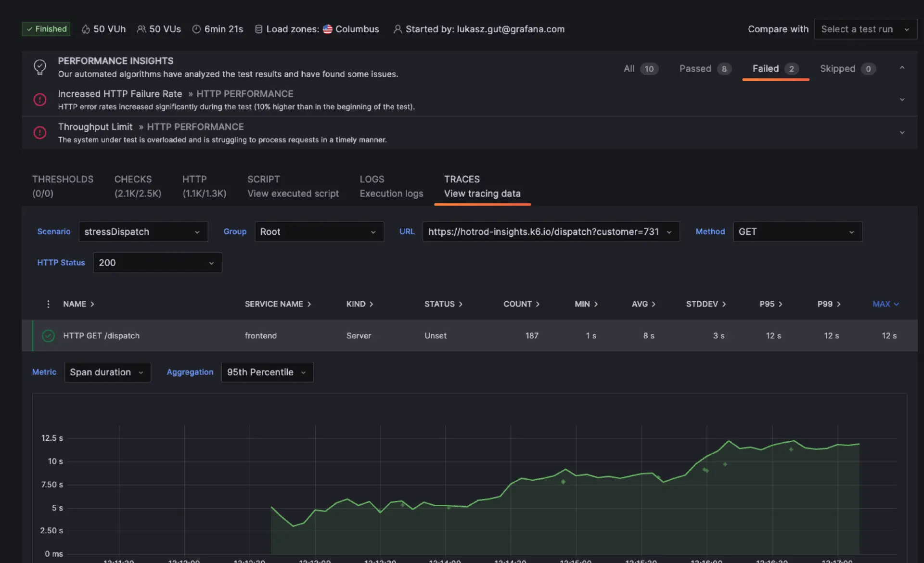Open the Compare with test run dropdown

[x=865, y=29]
